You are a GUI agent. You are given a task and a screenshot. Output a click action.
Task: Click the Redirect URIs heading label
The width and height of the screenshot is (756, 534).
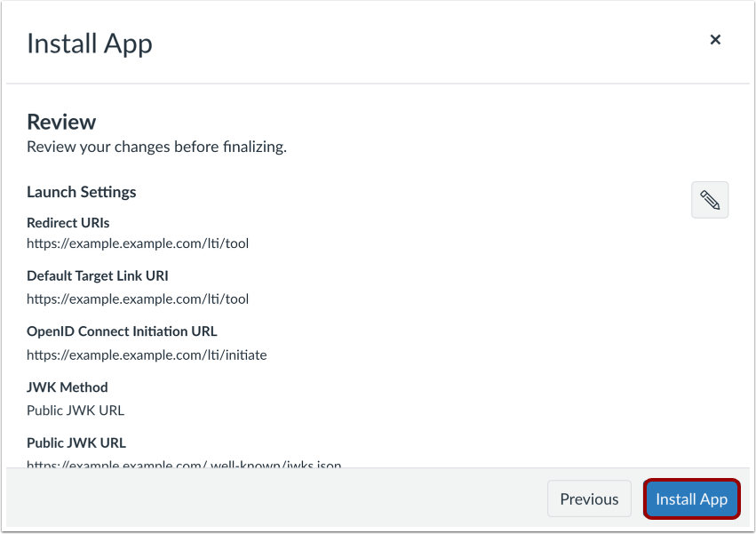point(68,223)
